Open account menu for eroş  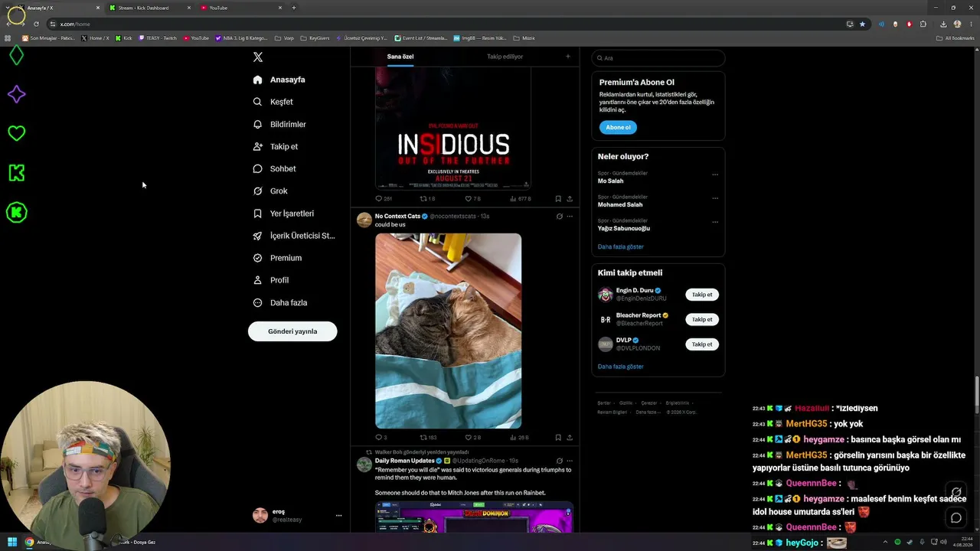(297, 515)
